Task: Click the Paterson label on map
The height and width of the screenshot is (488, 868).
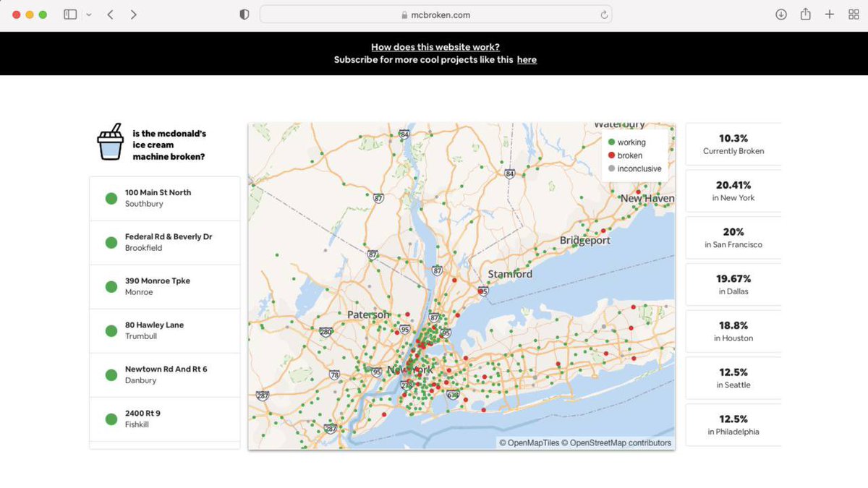Action: (x=368, y=314)
